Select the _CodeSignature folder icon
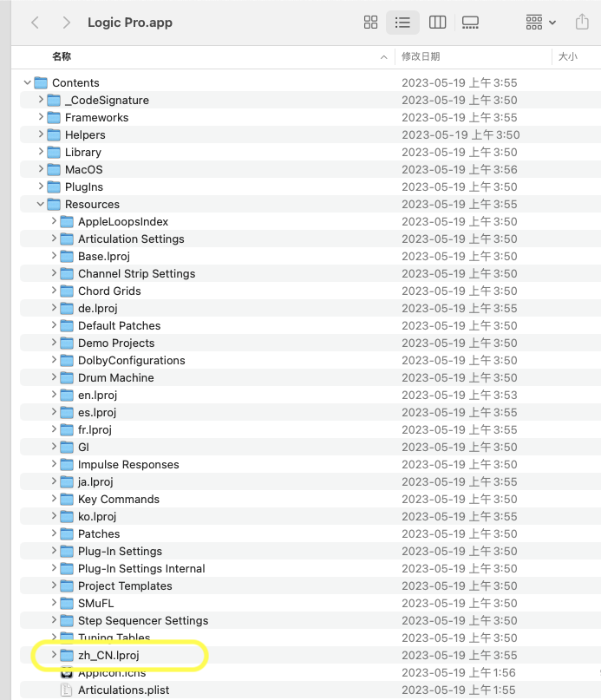The width and height of the screenshot is (601, 700). click(54, 100)
